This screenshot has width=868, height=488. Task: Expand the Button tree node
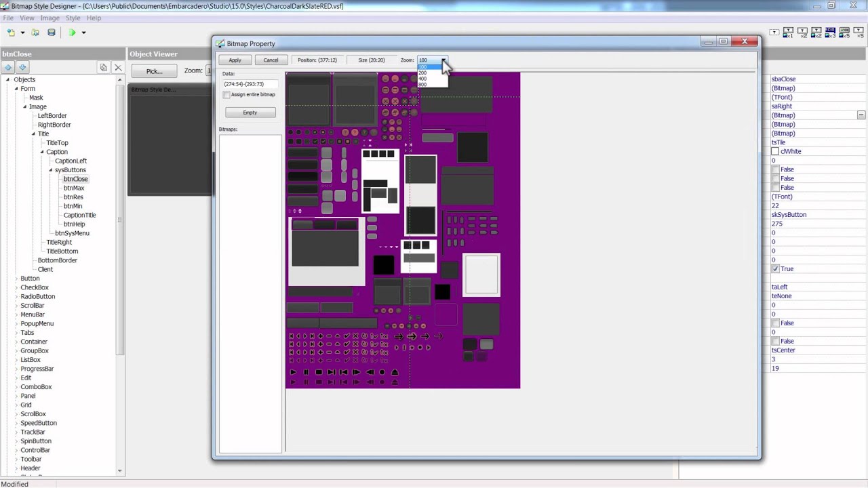16,279
